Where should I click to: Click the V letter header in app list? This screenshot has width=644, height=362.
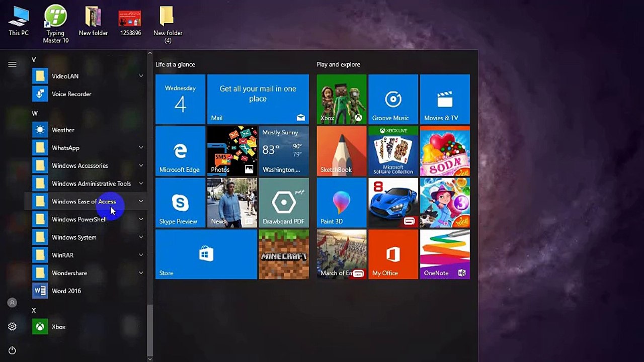pyautogui.click(x=34, y=59)
